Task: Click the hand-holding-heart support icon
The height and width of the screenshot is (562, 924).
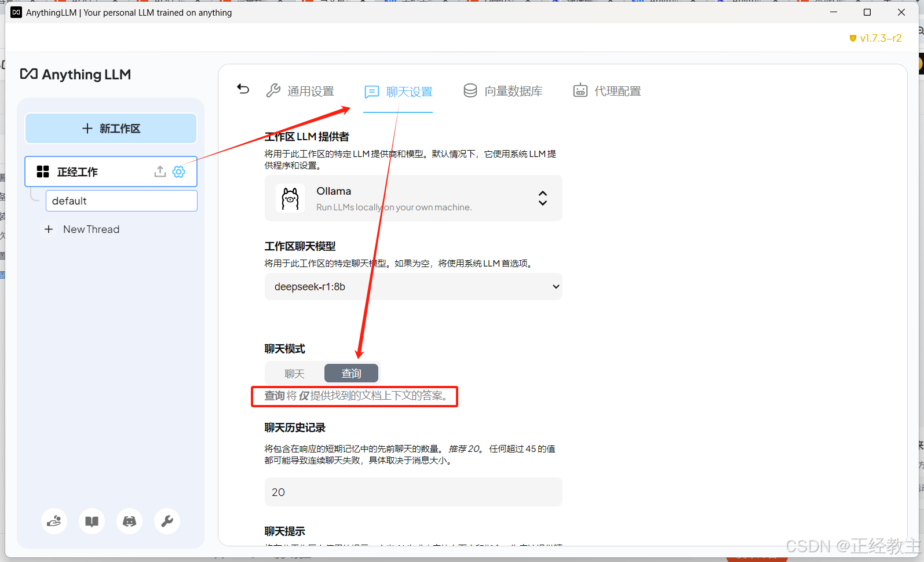Action: (54, 521)
